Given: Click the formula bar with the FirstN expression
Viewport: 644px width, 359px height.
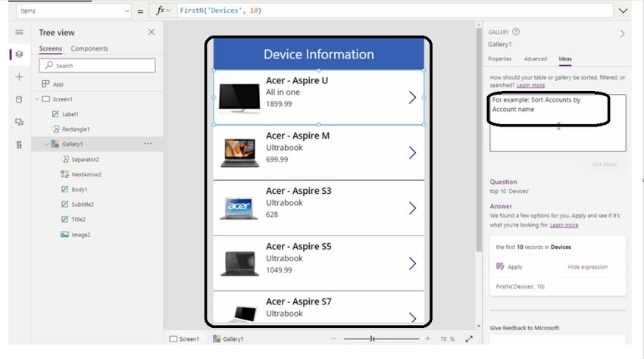Looking at the screenshot, I should [394, 11].
